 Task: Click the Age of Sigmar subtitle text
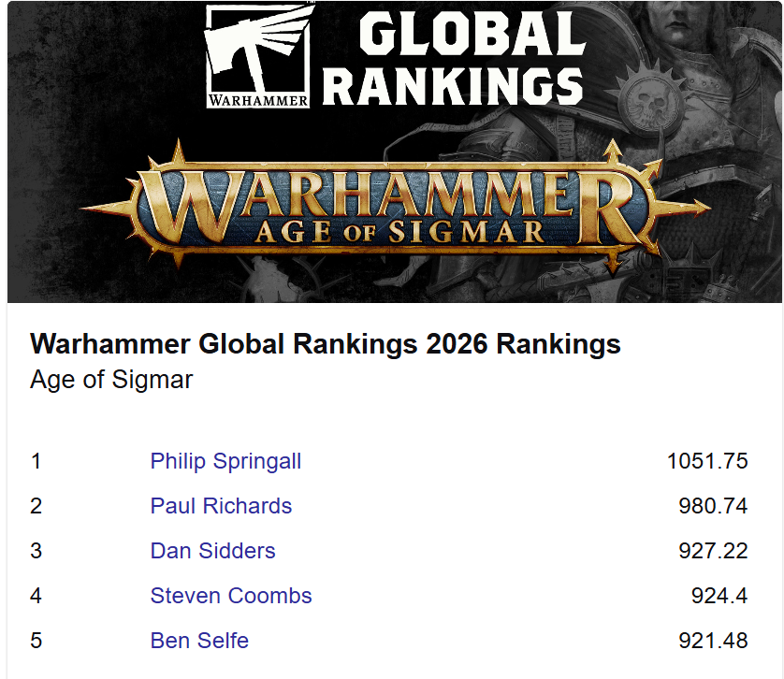[111, 380]
